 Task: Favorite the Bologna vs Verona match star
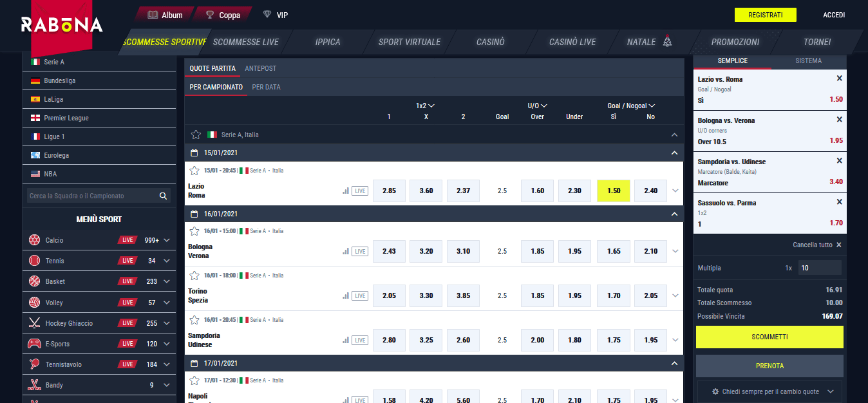194,231
